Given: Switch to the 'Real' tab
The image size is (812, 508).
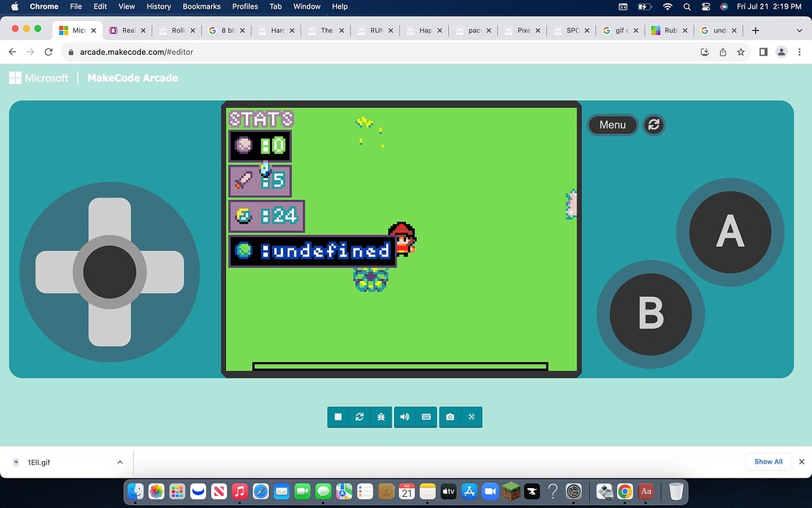Looking at the screenshot, I should [128, 31].
